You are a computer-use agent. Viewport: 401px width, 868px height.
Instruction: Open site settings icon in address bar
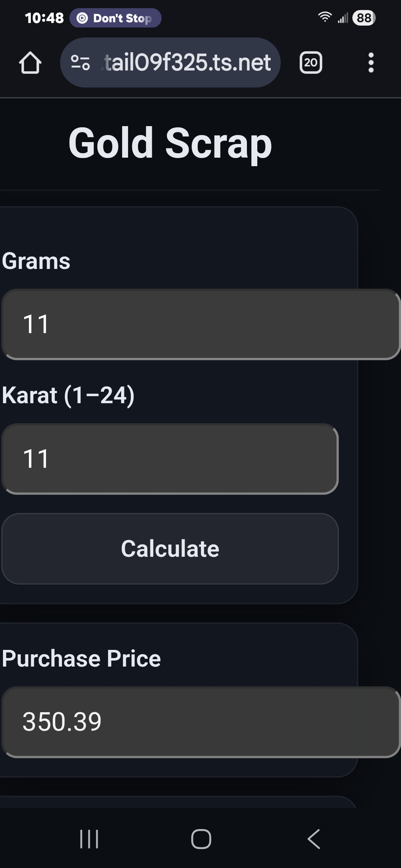80,63
